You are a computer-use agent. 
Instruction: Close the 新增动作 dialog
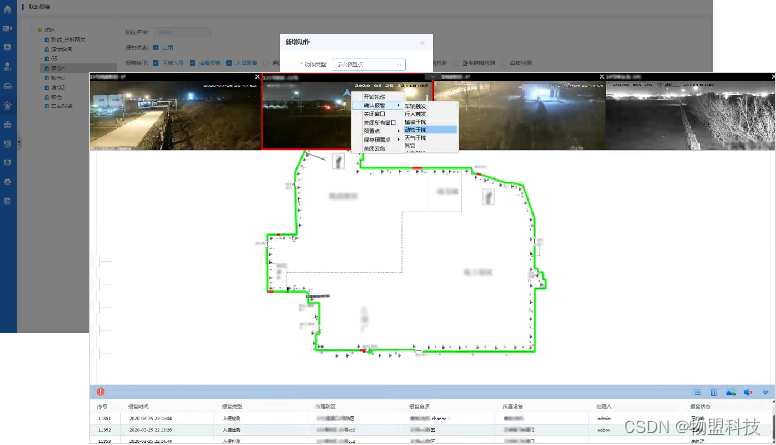[x=422, y=43]
